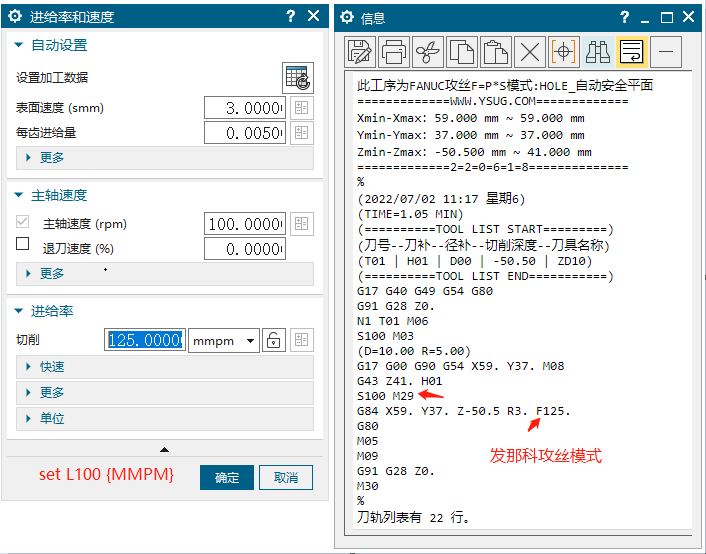This screenshot has height=554, width=706.
Task: Click the 'N1 T01 M06' line
Action: tap(393, 321)
